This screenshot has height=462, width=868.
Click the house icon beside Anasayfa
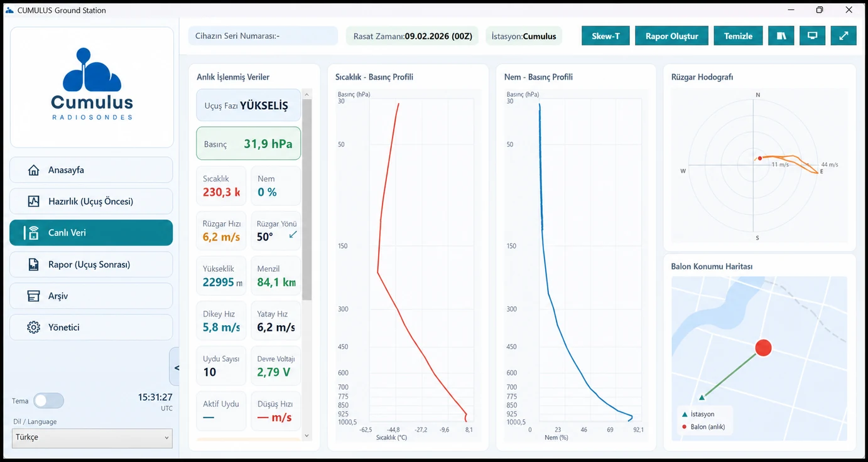[x=34, y=170]
